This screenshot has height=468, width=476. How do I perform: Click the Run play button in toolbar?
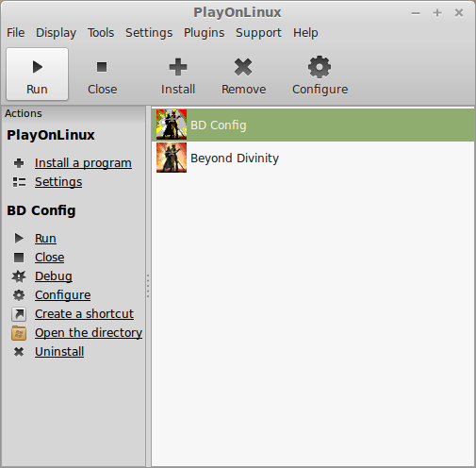pos(37,75)
